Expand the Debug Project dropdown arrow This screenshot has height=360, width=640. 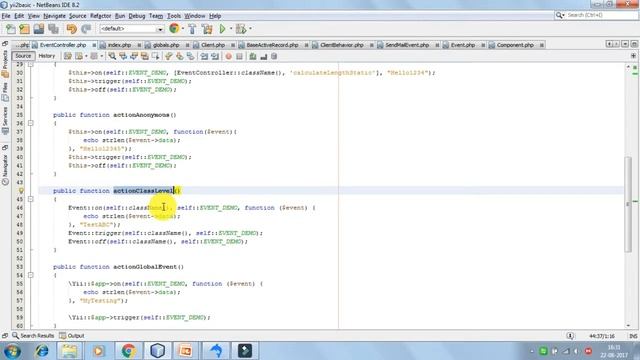coord(250,29)
